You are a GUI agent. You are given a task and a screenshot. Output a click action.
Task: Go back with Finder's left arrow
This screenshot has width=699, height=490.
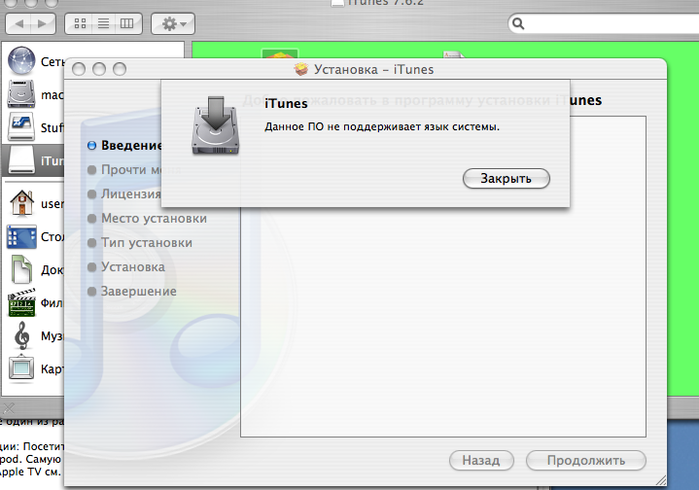(19, 24)
